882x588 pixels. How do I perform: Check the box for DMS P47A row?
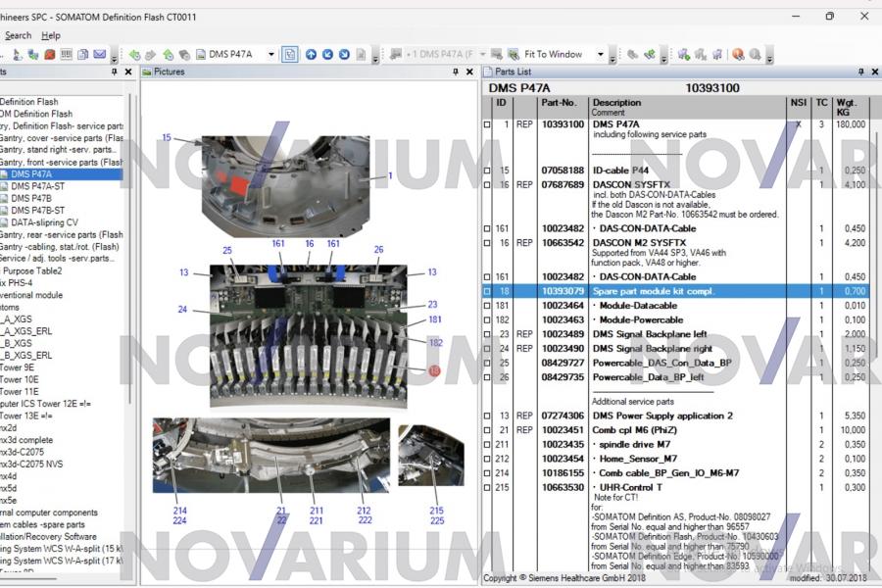487,125
